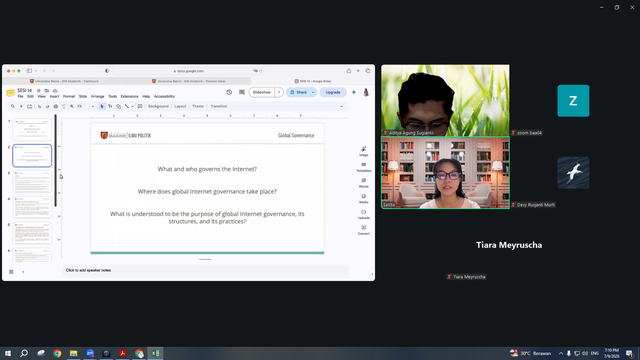Click the zoom tool icon
This screenshot has width=640, height=360.
click(72, 106)
